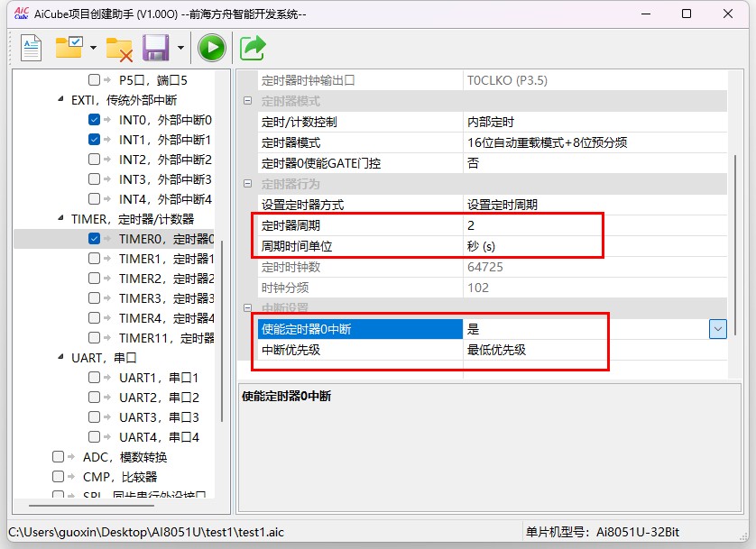The image size is (756, 549).
Task: Click the green export share icon
Action: pos(253,48)
